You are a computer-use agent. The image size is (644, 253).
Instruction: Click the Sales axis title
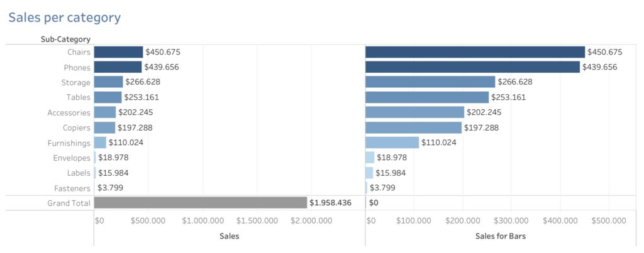pos(229,236)
